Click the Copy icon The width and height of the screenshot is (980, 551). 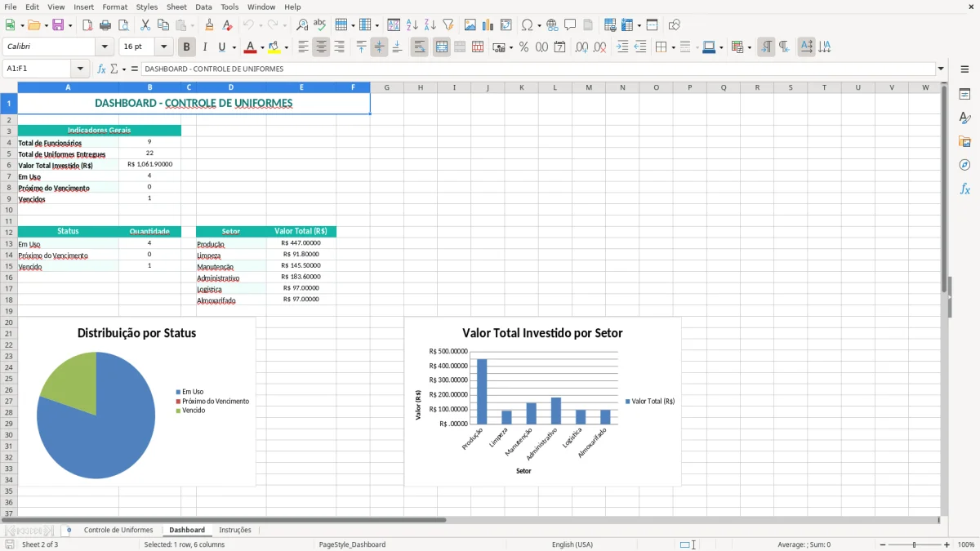(163, 25)
